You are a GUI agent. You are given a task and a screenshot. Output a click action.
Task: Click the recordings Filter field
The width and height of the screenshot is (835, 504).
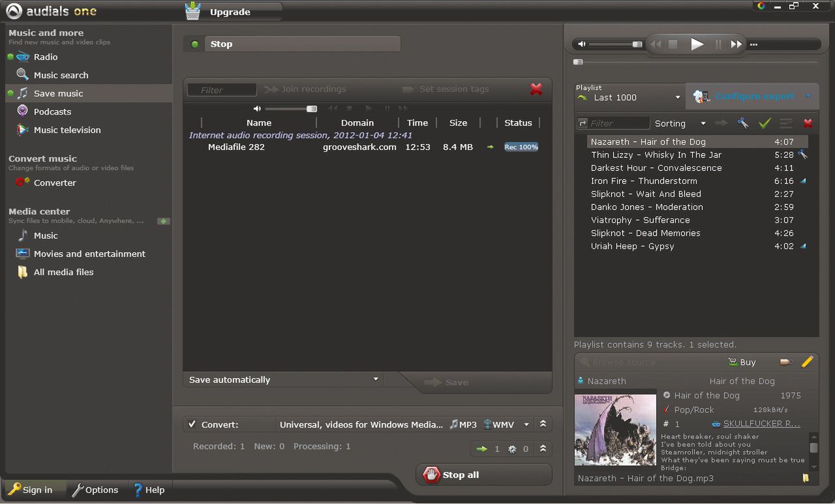[x=222, y=90]
